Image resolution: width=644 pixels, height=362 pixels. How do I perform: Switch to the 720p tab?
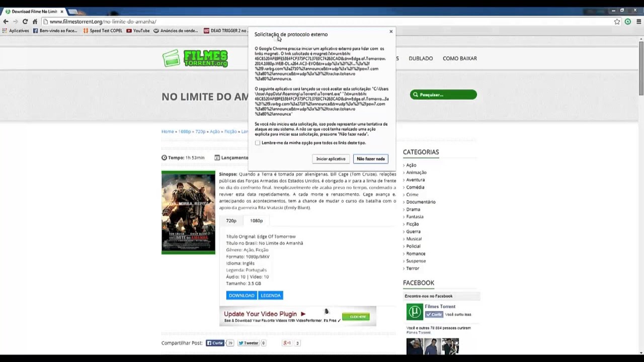point(231,221)
